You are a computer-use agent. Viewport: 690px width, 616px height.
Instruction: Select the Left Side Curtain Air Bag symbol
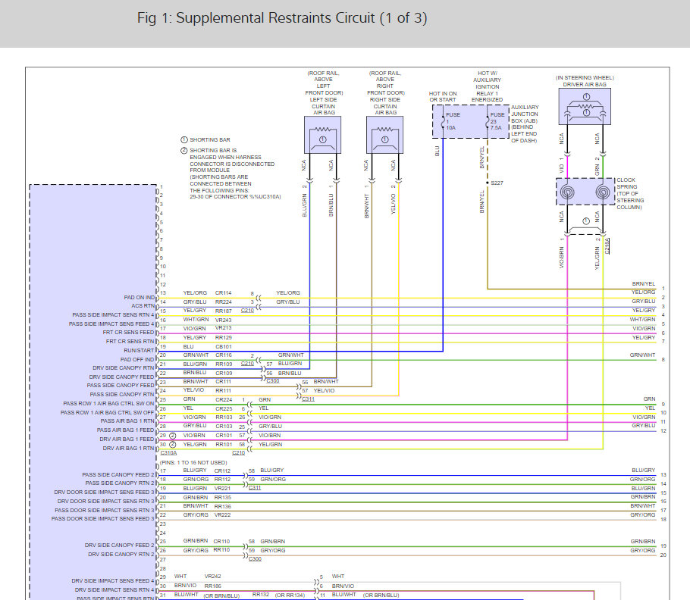click(322, 135)
